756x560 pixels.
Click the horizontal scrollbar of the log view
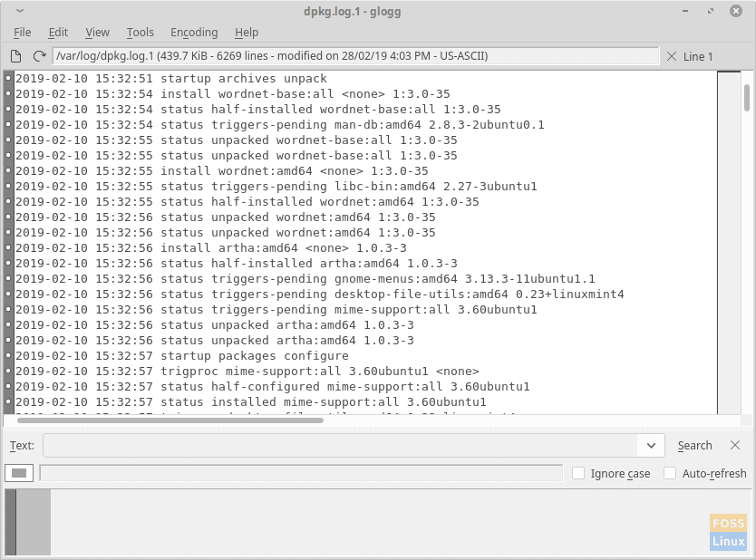170,420
